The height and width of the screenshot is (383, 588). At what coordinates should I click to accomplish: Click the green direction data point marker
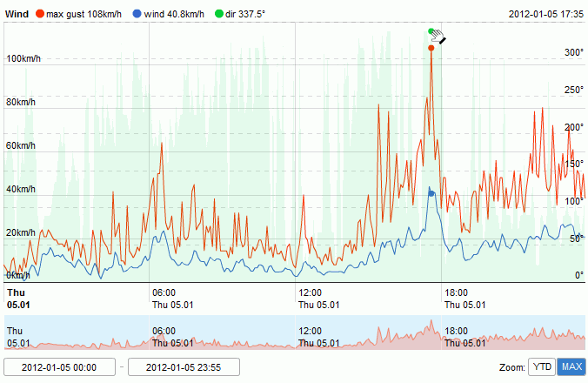point(431,31)
